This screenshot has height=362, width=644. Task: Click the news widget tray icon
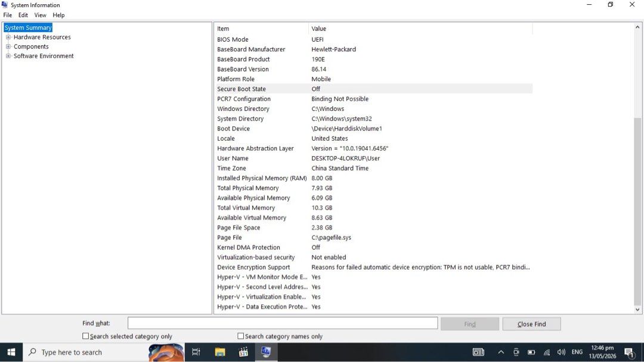[x=478, y=352]
